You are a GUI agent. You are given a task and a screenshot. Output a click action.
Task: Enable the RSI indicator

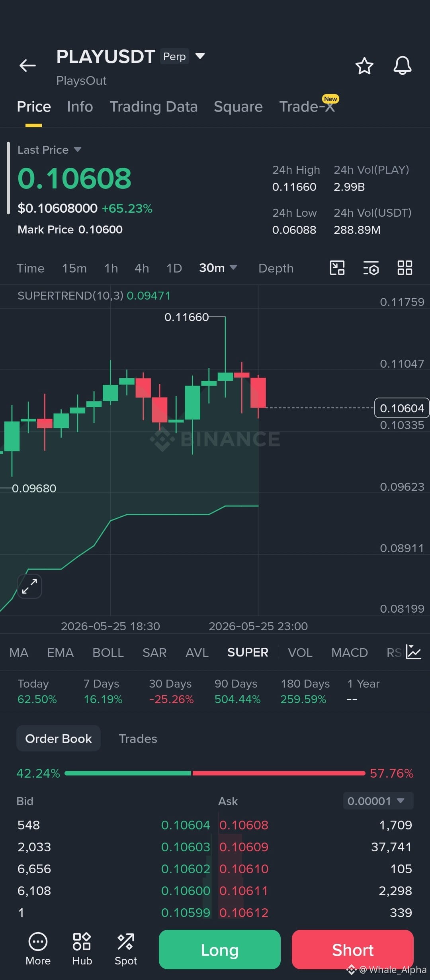point(394,653)
